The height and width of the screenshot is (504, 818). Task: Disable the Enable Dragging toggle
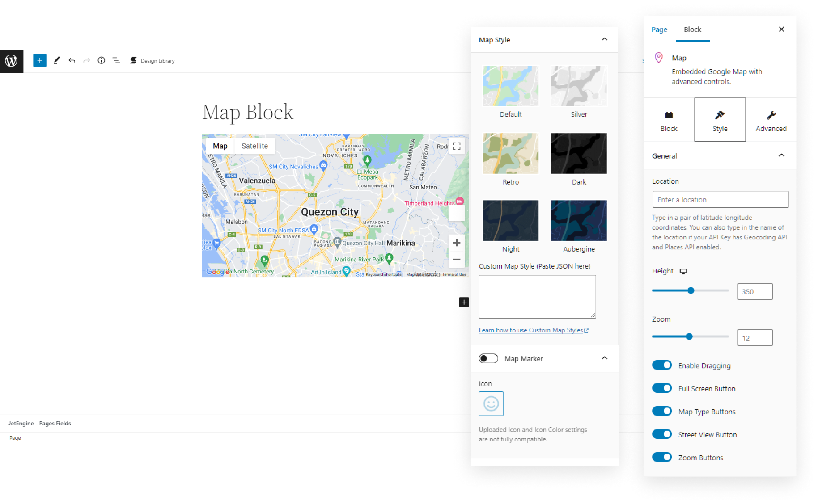coord(662,365)
